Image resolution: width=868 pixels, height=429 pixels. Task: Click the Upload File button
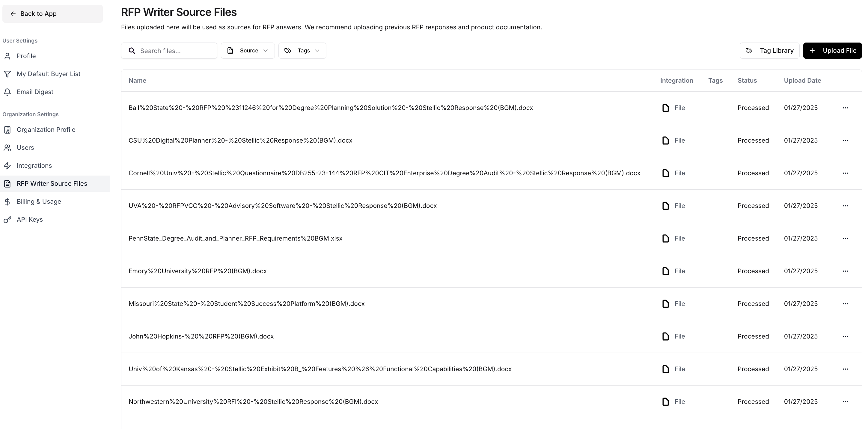[832, 50]
